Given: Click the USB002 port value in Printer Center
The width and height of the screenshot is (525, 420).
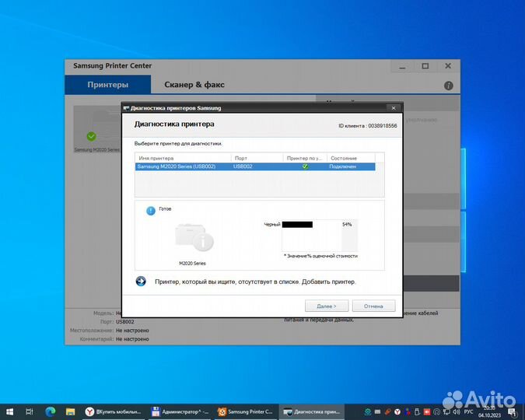Looking at the screenshot, I should 125,321.
